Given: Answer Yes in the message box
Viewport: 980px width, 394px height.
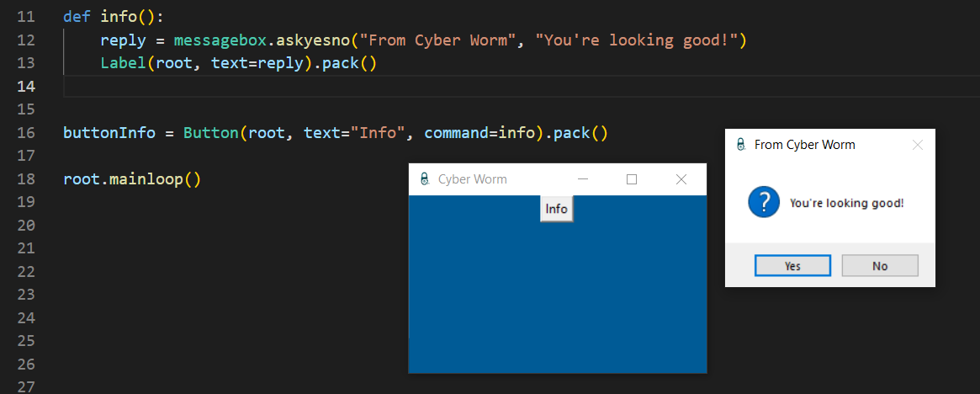Looking at the screenshot, I should (792, 266).
